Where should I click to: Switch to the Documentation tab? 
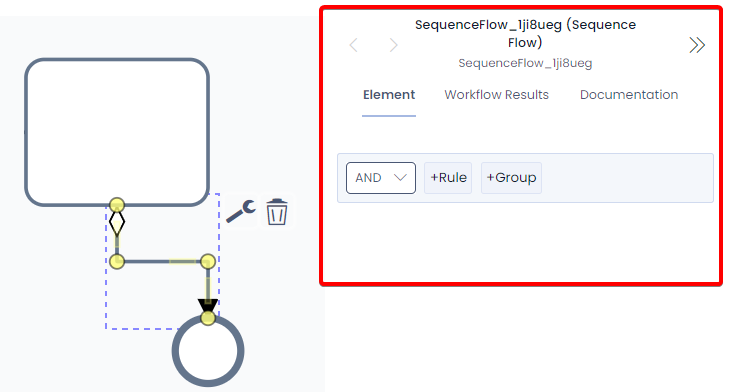pyautogui.click(x=629, y=95)
